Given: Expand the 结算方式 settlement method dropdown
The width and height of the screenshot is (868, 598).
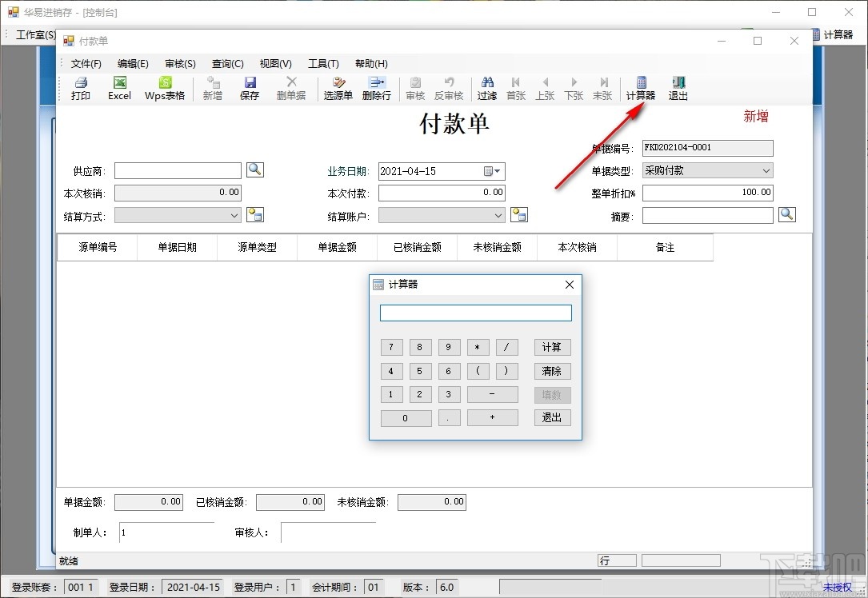Looking at the screenshot, I should point(234,214).
